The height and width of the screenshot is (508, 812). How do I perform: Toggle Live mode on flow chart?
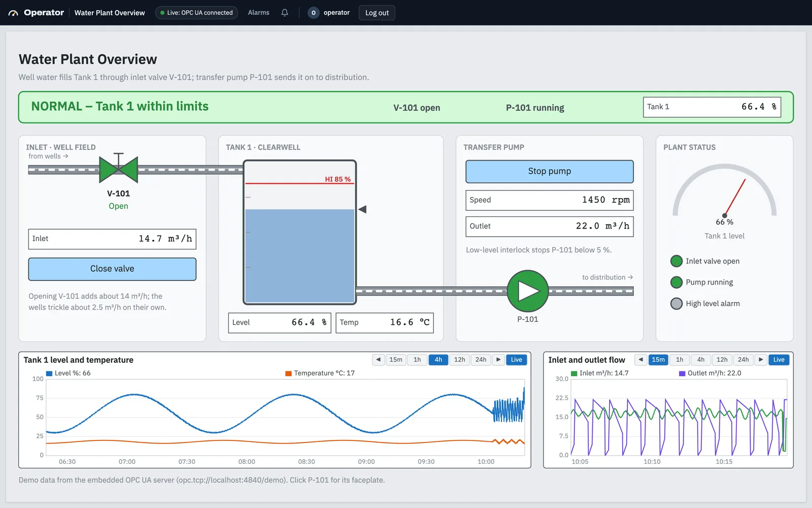point(779,360)
